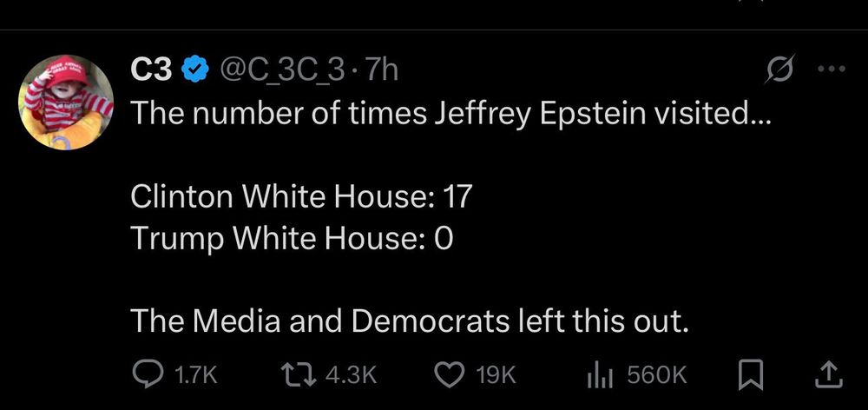Click the "Trump White House: 0" line
The height and width of the screenshot is (410, 868).
pyautogui.click(x=292, y=238)
